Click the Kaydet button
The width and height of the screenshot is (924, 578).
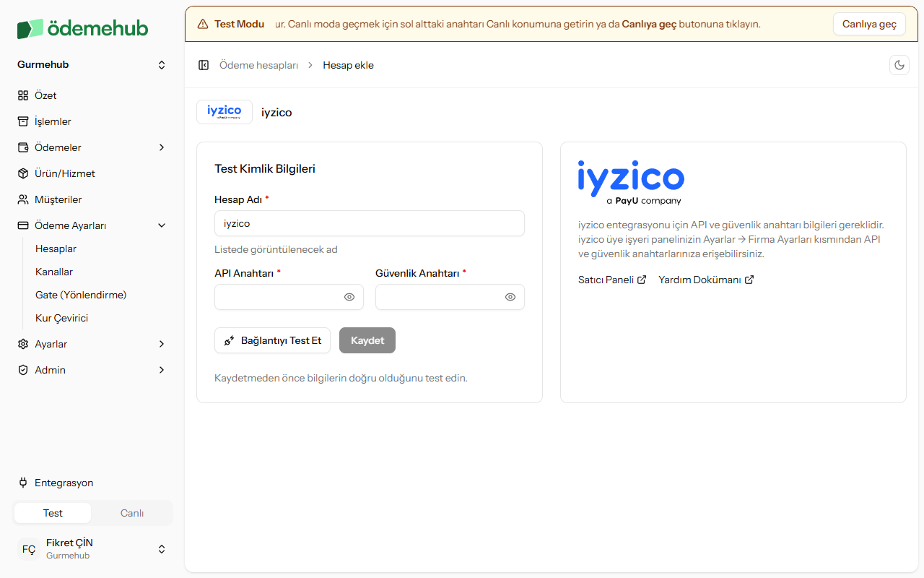(x=367, y=340)
